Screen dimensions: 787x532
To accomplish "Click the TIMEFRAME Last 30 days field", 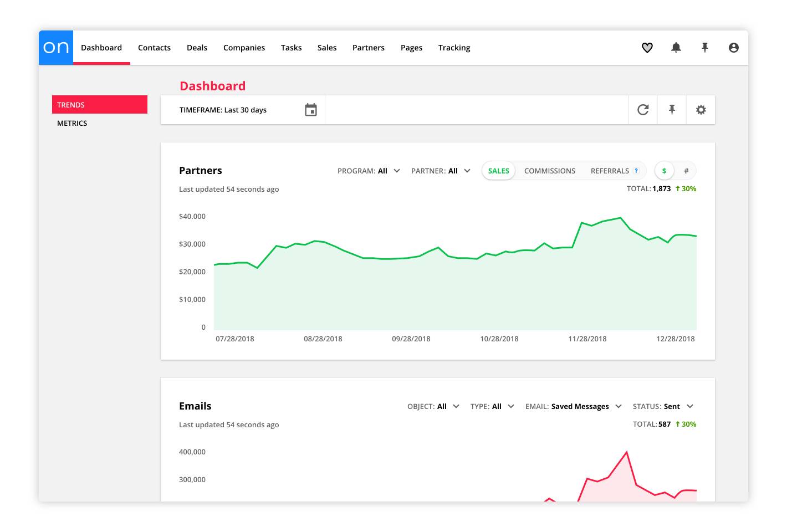I will click(223, 110).
